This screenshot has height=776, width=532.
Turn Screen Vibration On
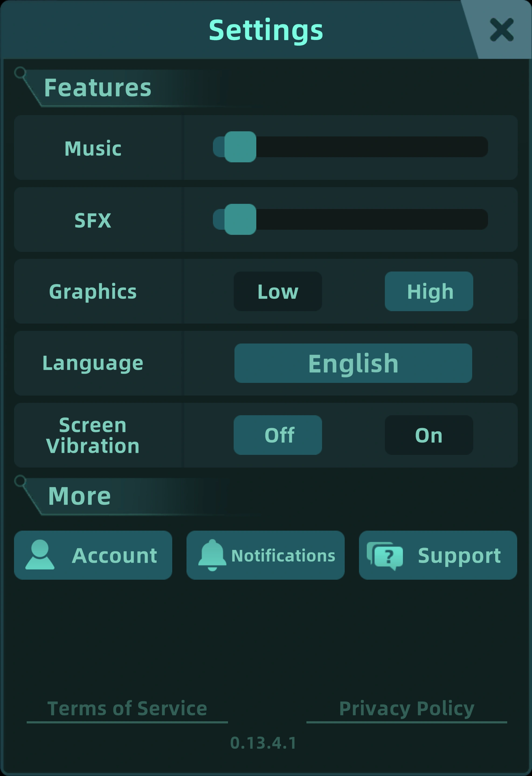[x=429, y=435]
